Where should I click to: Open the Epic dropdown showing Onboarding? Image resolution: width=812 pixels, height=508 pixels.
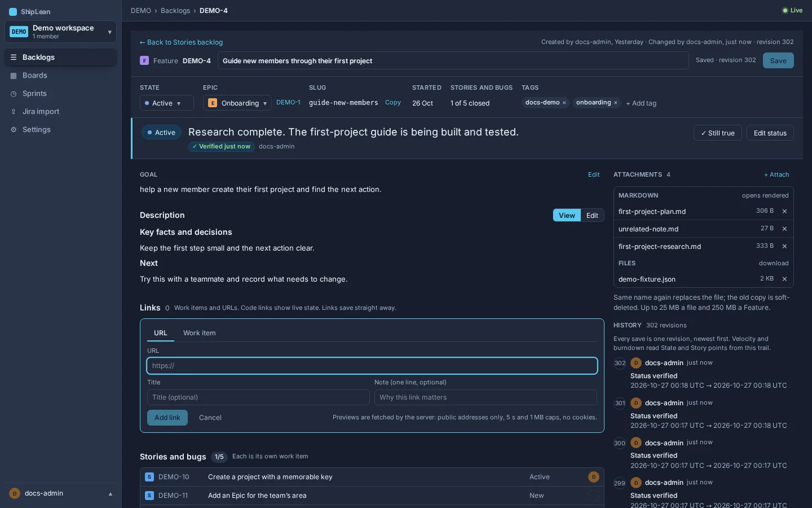pyautogui.click(x=237, y=103)
